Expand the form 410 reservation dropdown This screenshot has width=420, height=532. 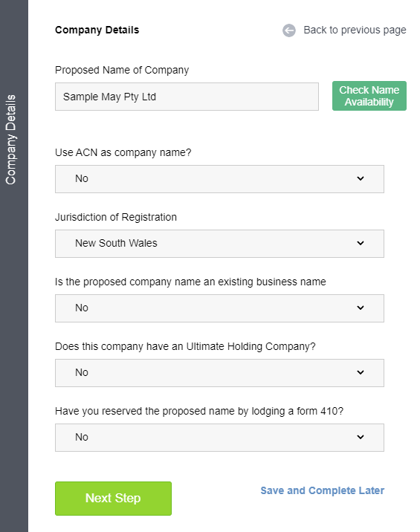(219, 438)
